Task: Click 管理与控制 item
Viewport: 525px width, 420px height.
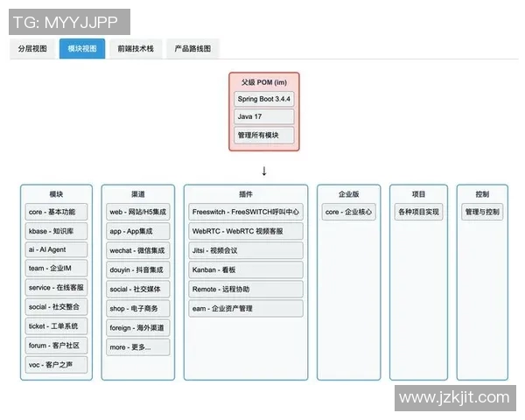Action: pos(482,212)
